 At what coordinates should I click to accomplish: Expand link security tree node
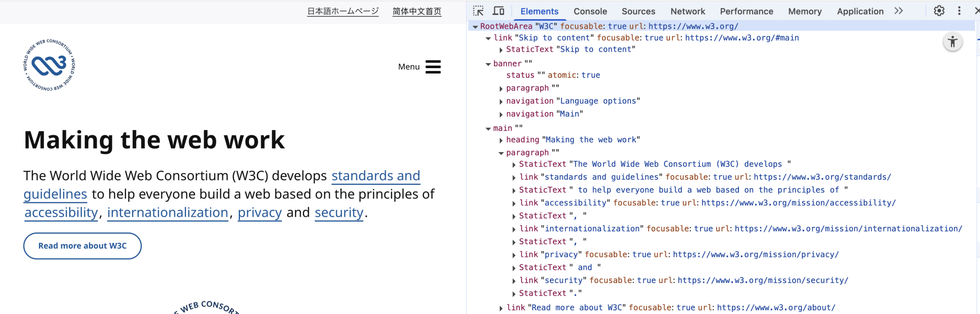[x=514, y=281]
